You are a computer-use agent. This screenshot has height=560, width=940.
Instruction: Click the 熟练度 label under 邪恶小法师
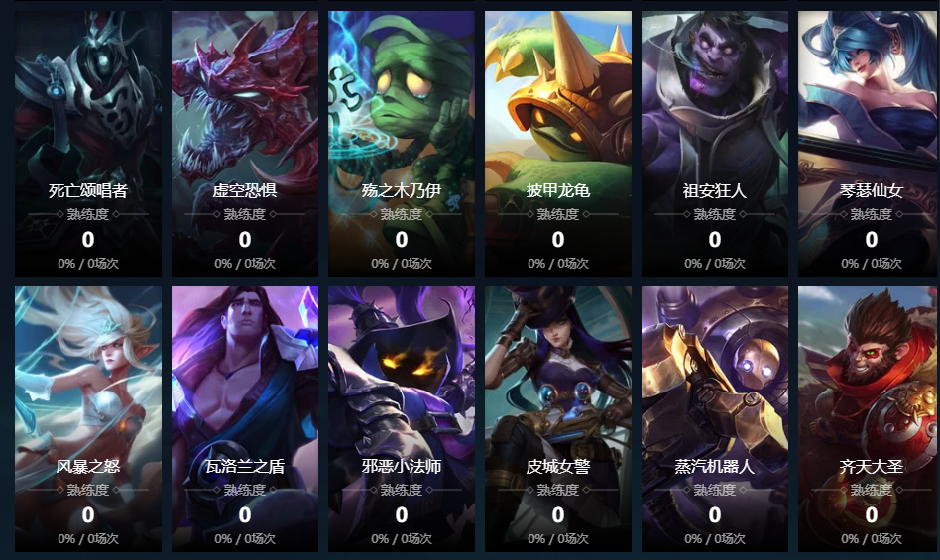(x=401, y=490)
